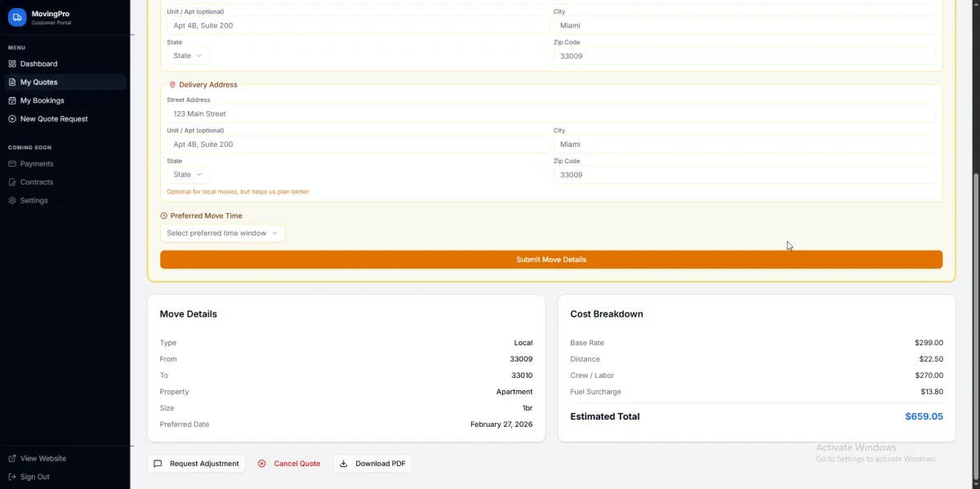Click the View Website icon
980x489 pixels.
tap(12, 459)
